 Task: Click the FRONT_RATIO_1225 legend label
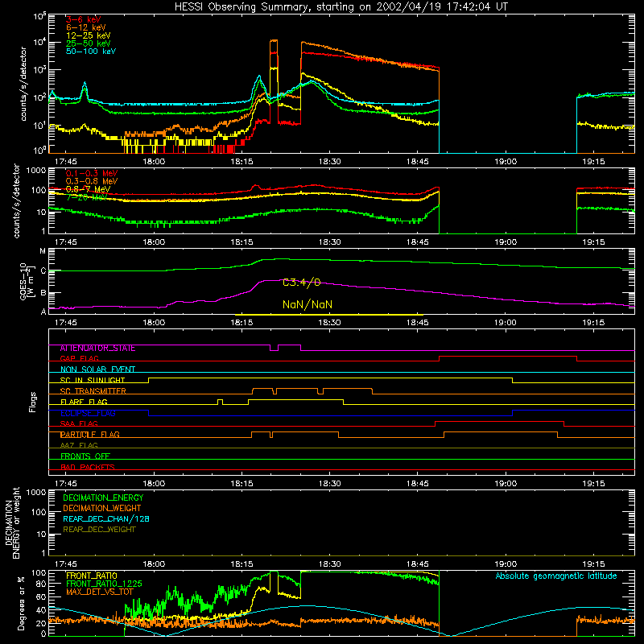104,584
